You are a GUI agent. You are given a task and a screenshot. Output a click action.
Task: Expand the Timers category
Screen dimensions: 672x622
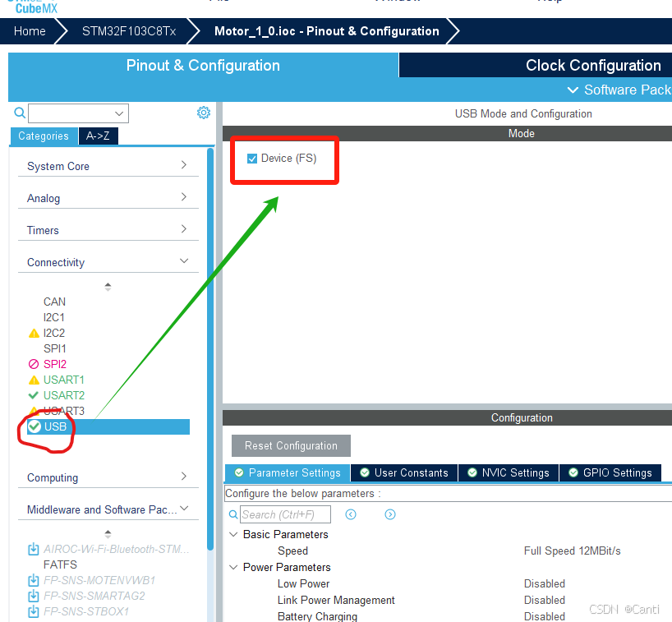pos(108,230)
